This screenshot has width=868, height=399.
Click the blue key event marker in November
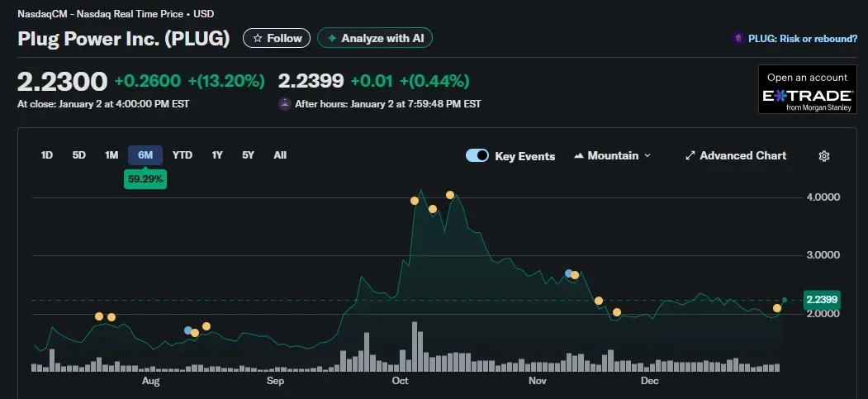tap(568, 273)
